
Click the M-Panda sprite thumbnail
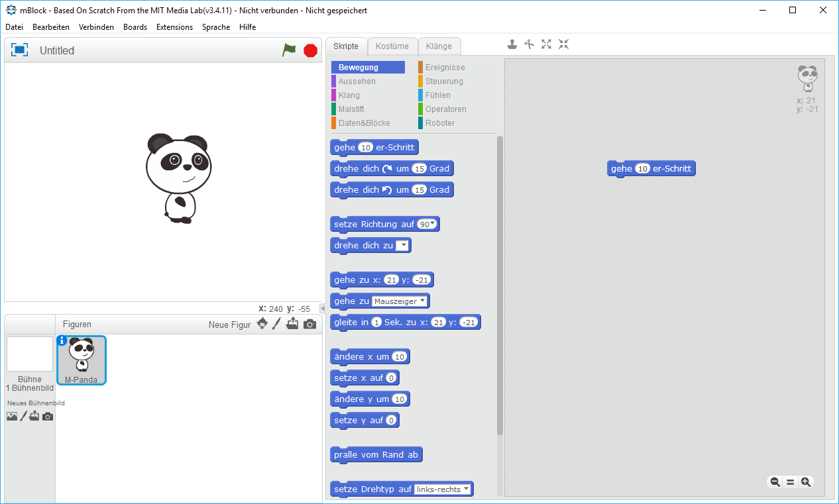(82, 360)
